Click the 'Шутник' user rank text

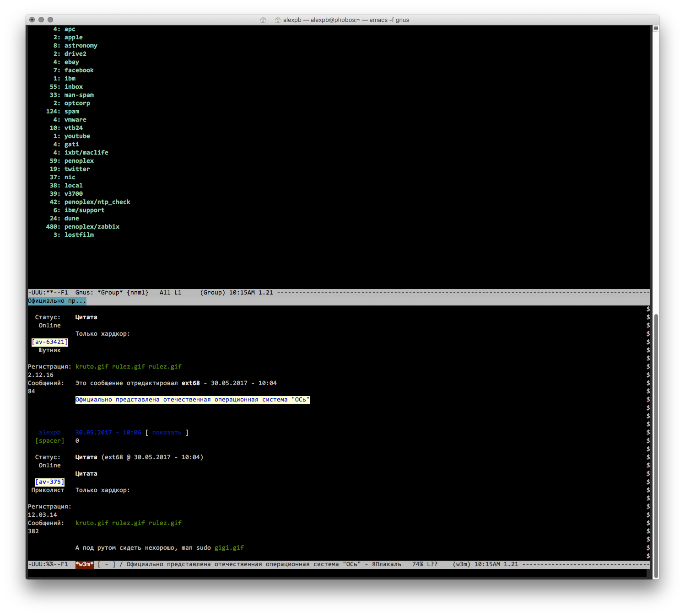pos(50,350)
